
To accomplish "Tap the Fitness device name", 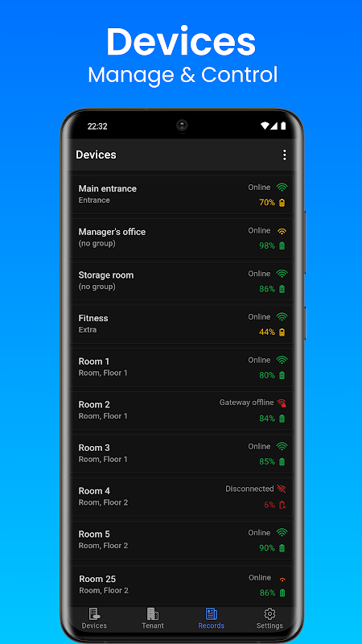I will tap(93, 318).
